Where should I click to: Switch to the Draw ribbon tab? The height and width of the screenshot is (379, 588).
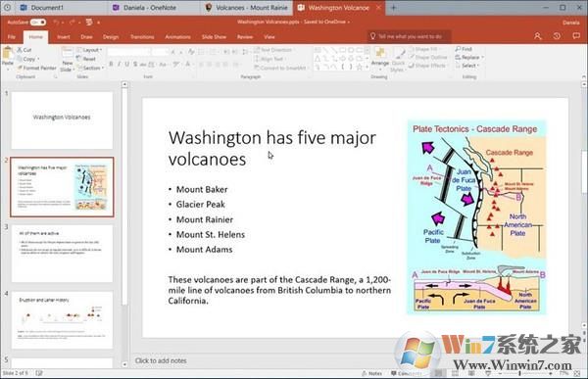click(x=86, y=37)
